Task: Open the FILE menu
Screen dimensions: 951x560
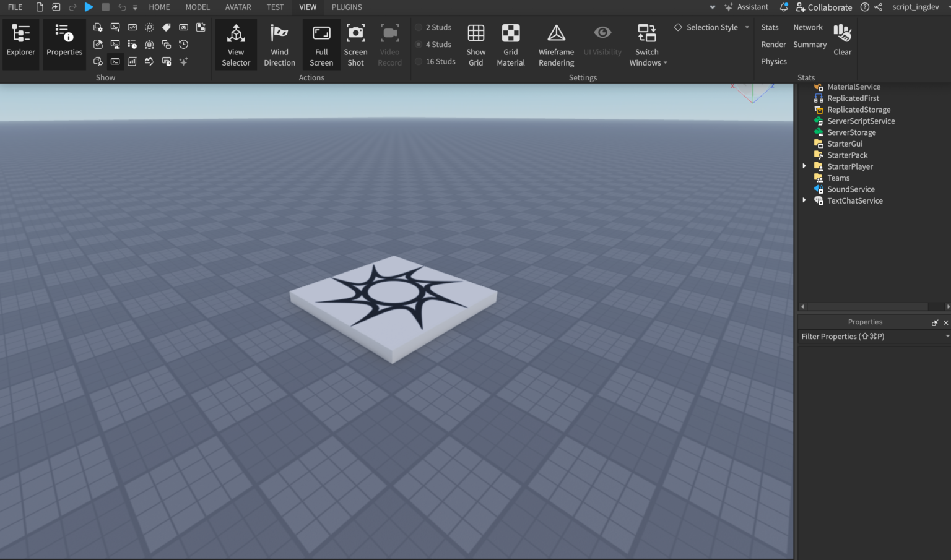Action: coord(14,7)
